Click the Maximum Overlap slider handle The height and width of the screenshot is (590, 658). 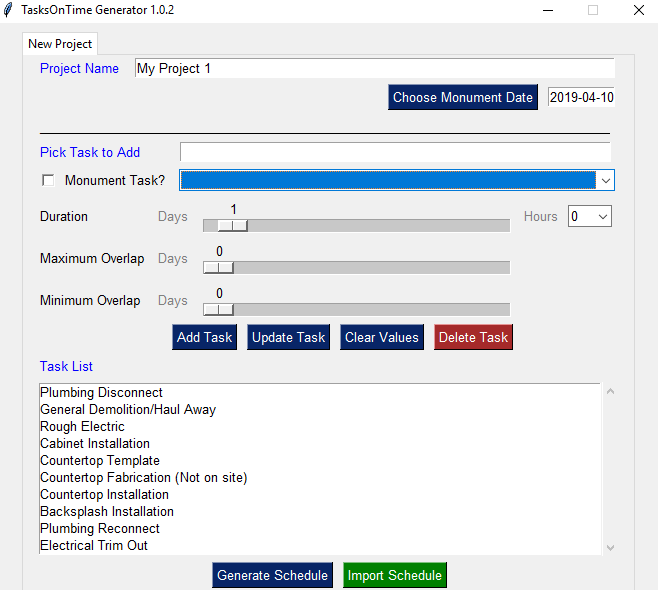click(x=218, y=267)
